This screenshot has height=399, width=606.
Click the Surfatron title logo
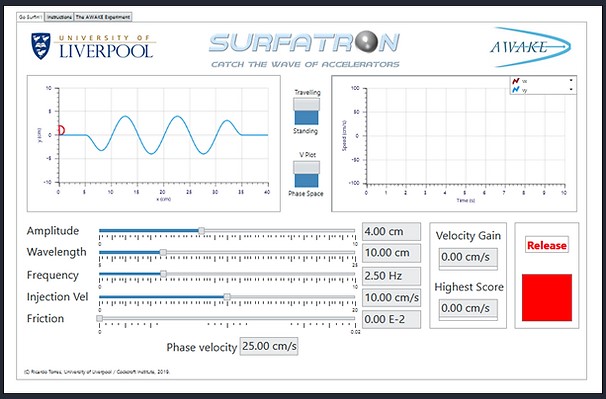click(x=304, y=43)
